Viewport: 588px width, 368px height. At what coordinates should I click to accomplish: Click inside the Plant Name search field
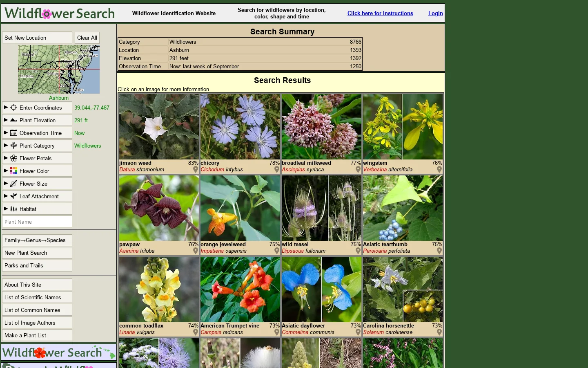click(37, 222)
